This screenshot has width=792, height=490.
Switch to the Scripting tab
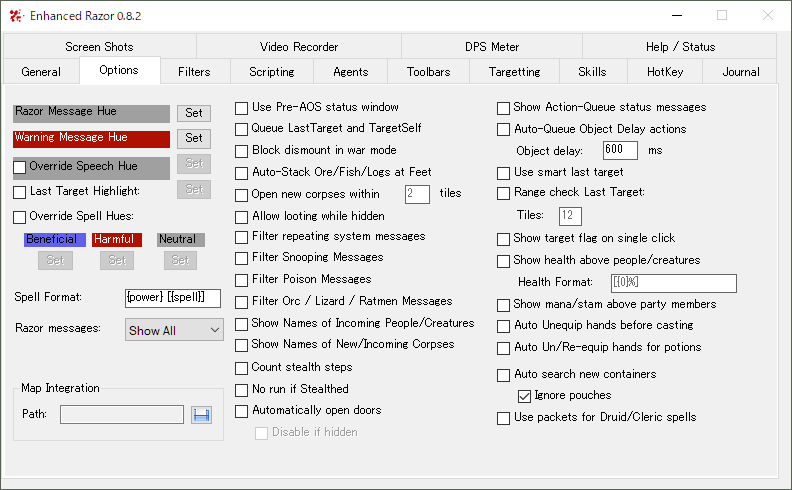click(x=271, y=72)
